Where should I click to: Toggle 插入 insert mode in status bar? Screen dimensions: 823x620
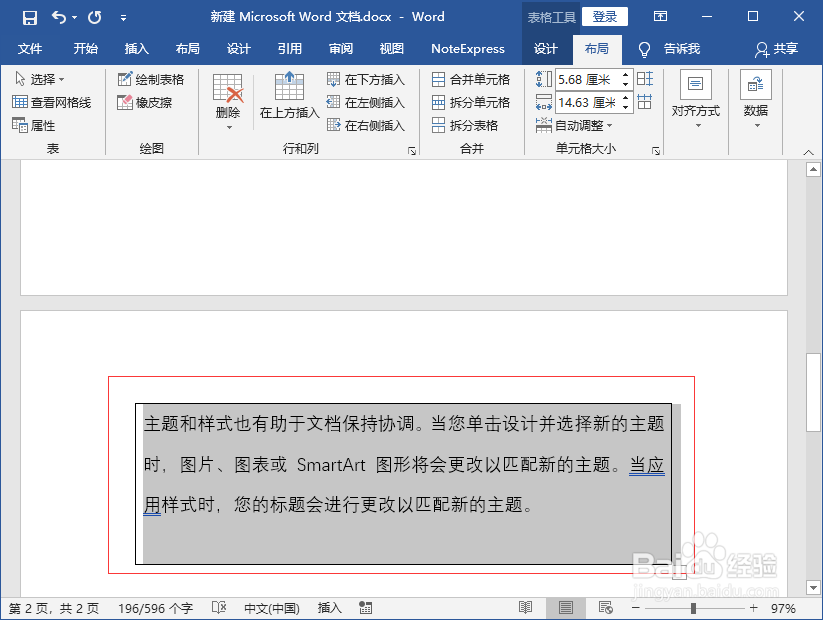click(x=330, y=608)
